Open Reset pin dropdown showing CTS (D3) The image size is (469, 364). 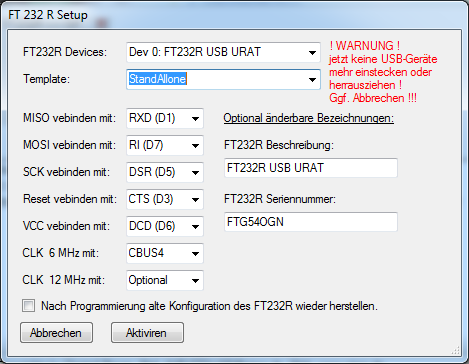coord(165,199)
